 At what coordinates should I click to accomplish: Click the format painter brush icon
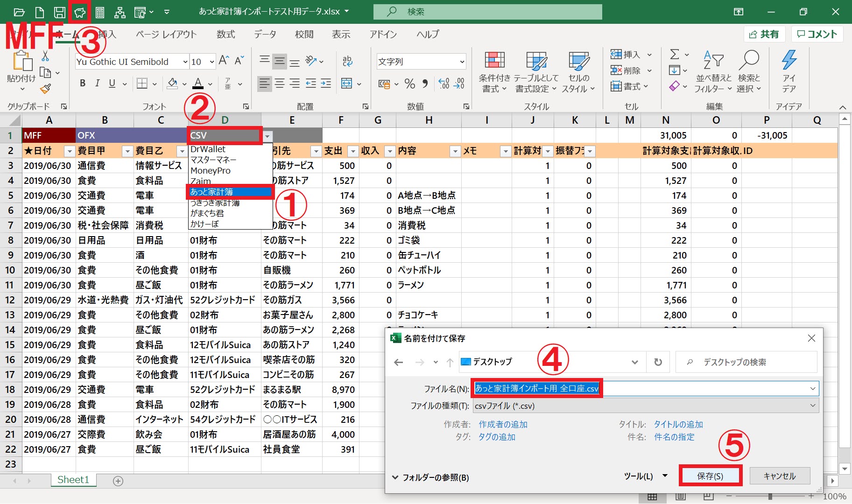coord(45,89)
